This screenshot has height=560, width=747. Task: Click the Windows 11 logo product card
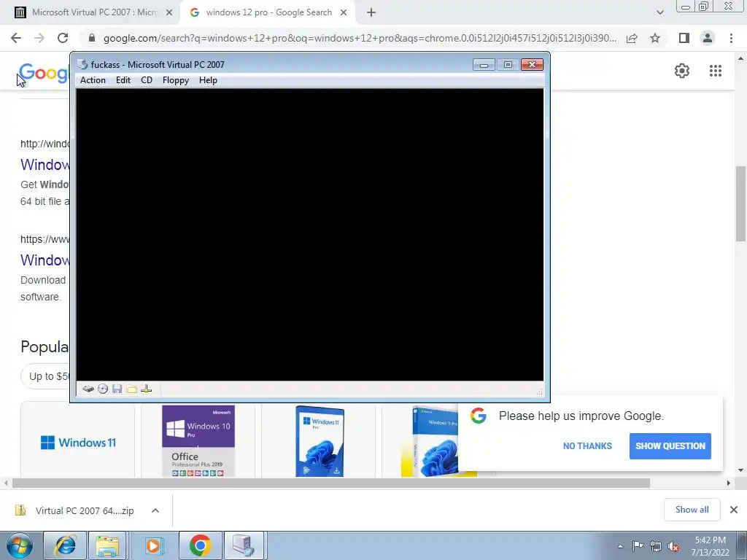click(x=77, y=440)
